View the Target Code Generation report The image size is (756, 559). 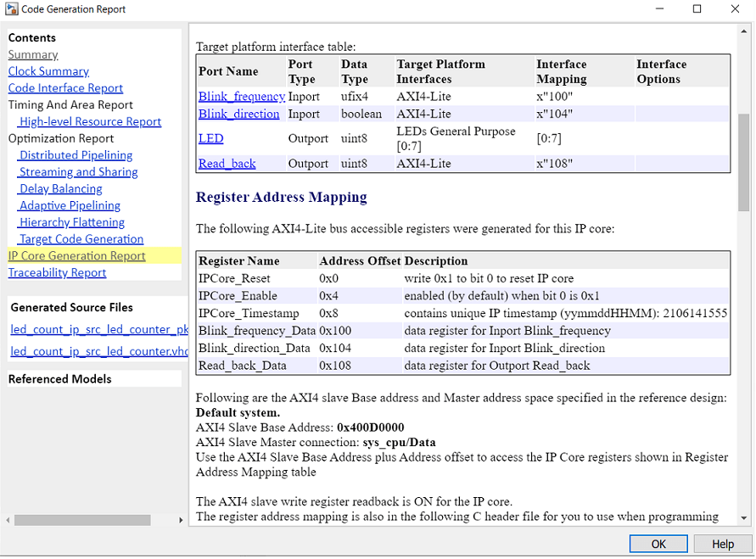(81, 239)
